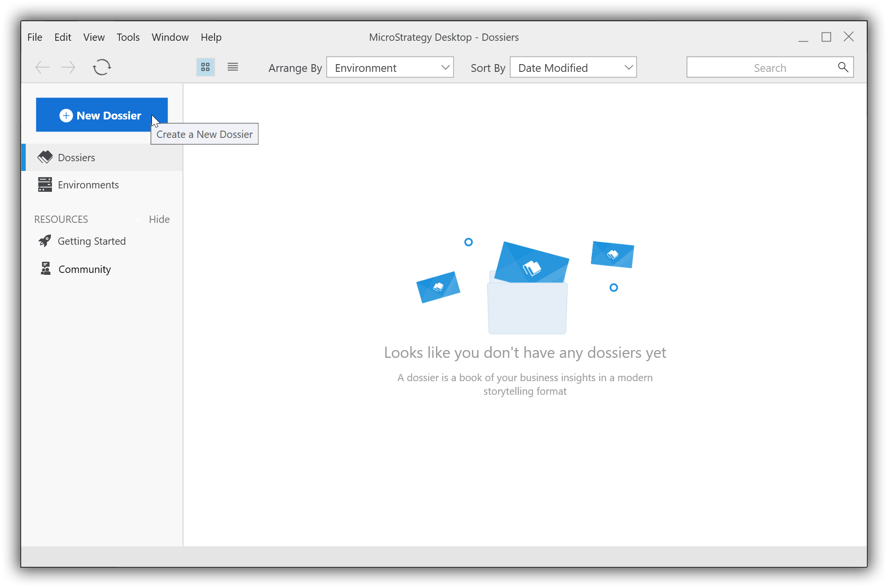Open the Community resource

tap(84, 269)
